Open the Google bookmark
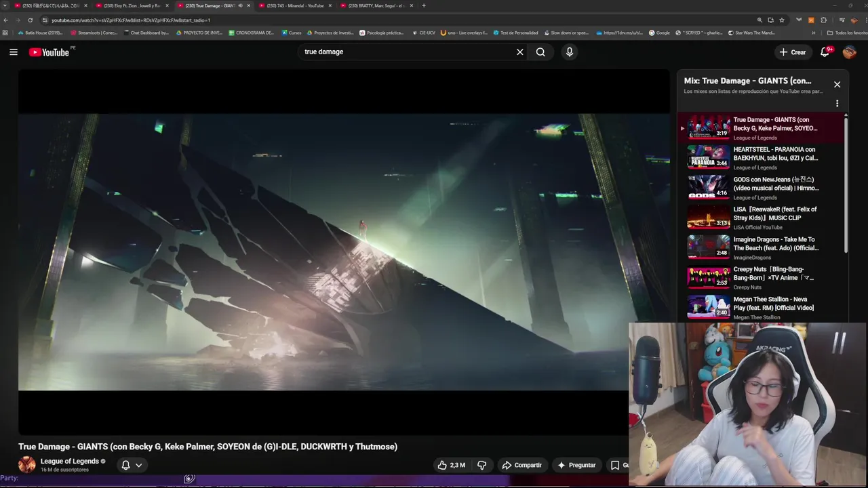 coord(660,33)
